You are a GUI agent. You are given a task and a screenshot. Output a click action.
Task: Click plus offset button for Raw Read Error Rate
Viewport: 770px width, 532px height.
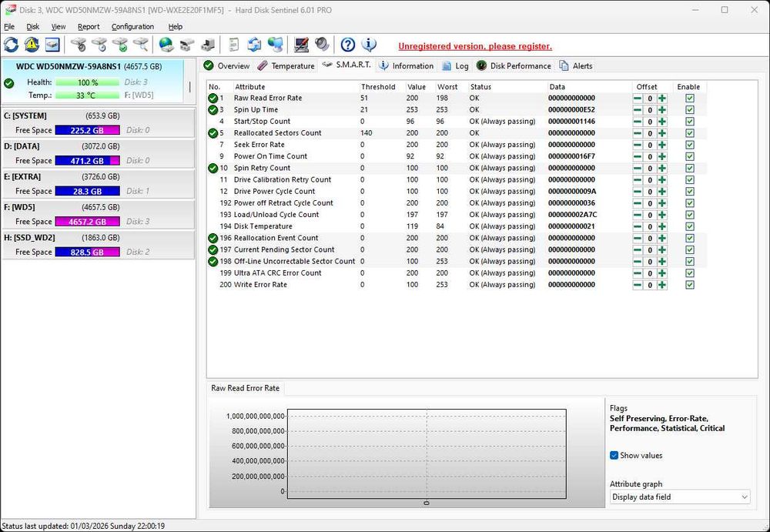coord(662,99)
